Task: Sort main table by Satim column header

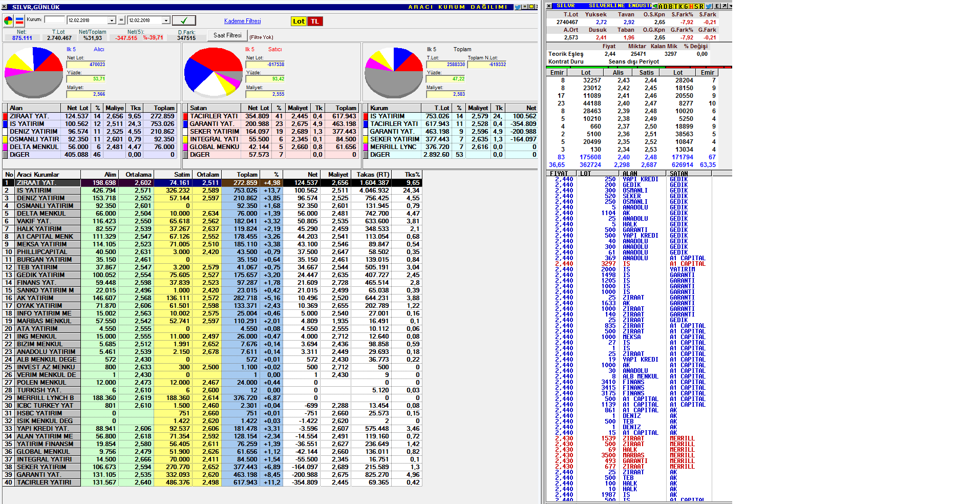Action: (173, 175)
